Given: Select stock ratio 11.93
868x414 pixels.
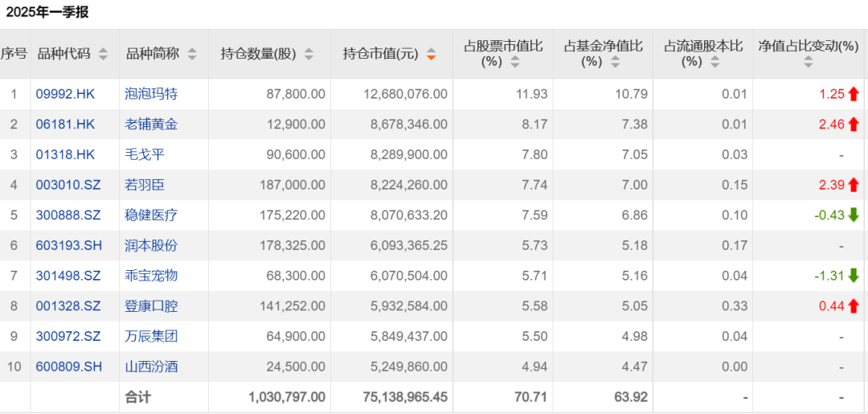Looking at the screenshot, I should coord(533,94).
